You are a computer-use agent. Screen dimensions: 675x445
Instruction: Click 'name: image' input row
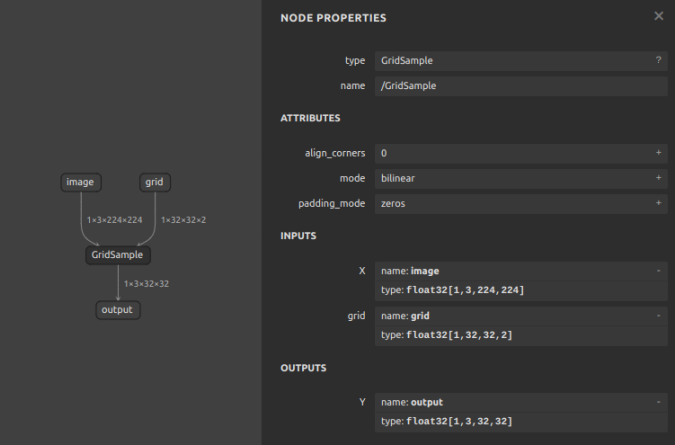521,271
